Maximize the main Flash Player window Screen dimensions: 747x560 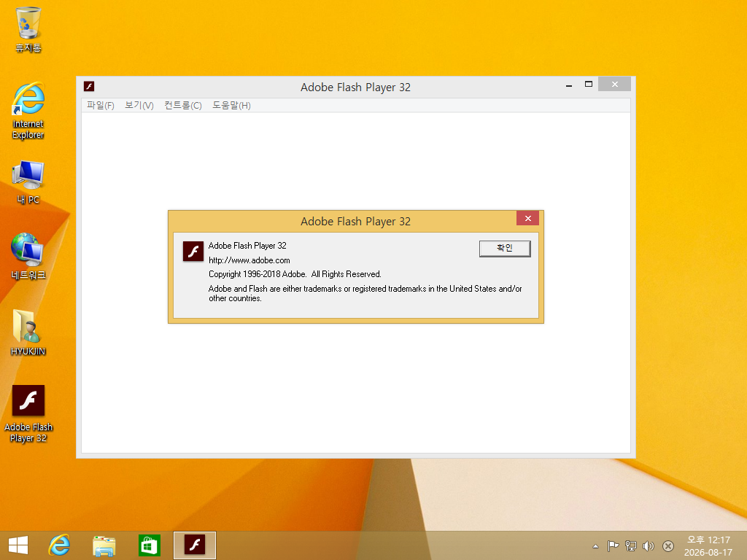[x=589, y=85]
